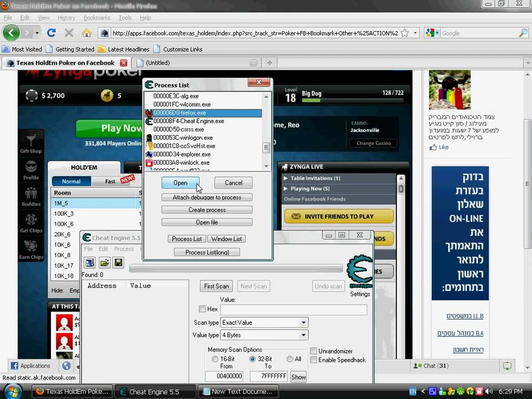Screen dimensions: 532x399
Task: Open Firefox Bookmarks menu
Action: [x=96, y=18]
